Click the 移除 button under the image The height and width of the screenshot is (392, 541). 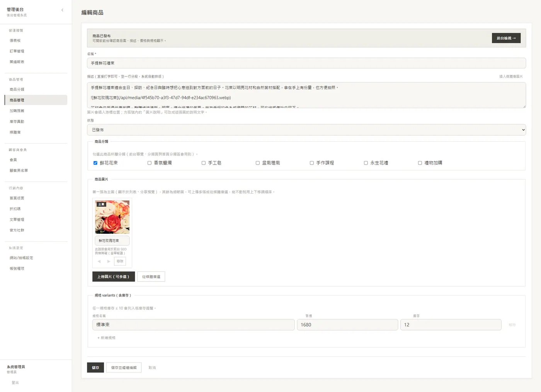click(x=120, y=261)
